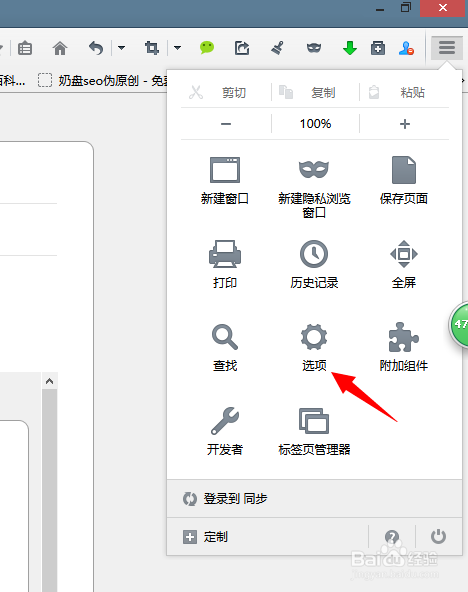468x592 pixels.
Task: Click the bookmarks list toolbar icon
Action: [x=25, y=48]
